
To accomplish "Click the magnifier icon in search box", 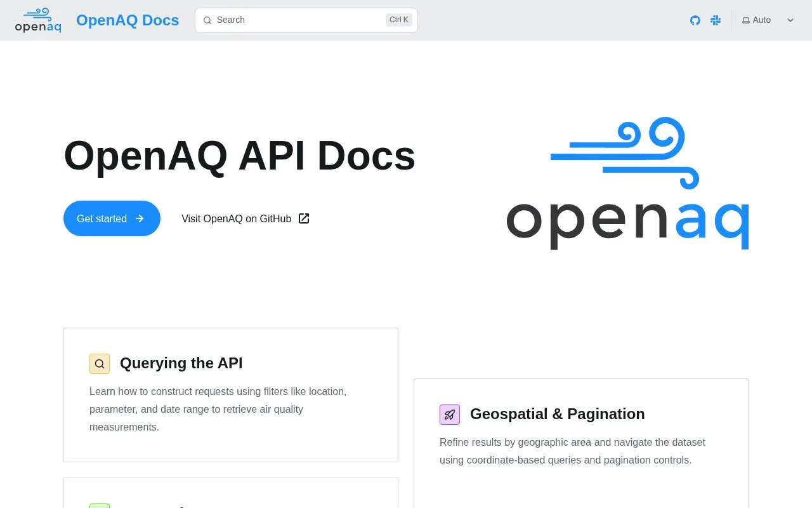I will tap(207, 20).
